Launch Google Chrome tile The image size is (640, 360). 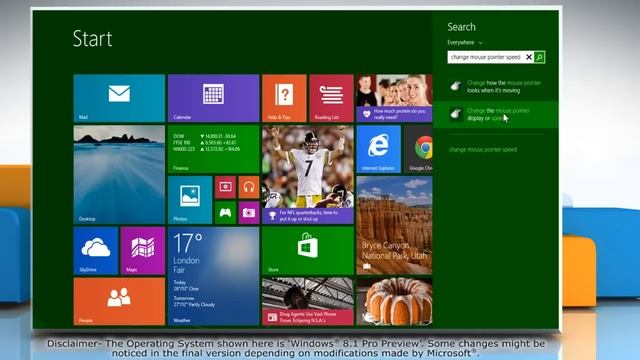(418, 149)
